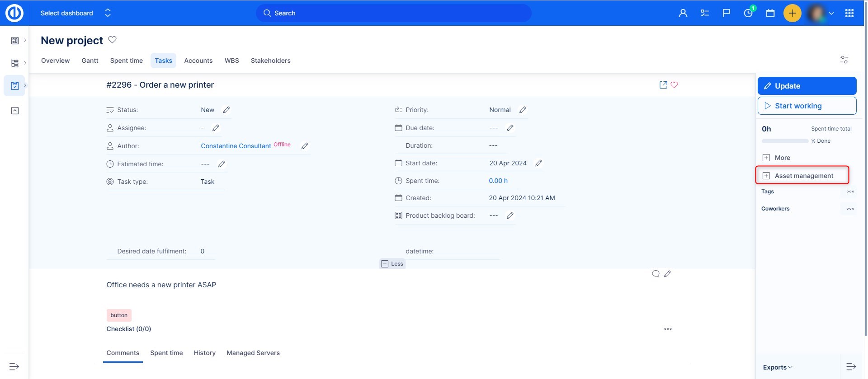The image size is (868, 379).
Task: Switch to the Gantt tab
Action: click(90, 61)
